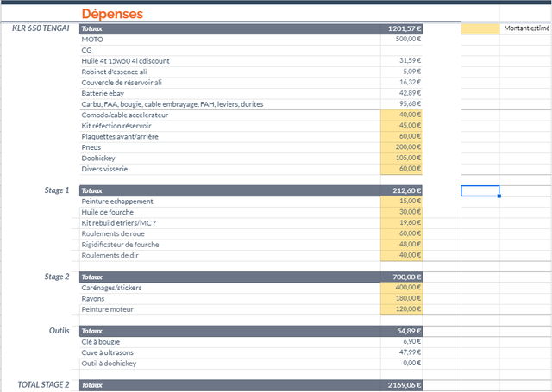Screen dimensions: 552x392
Task: Click the 'Outils' section label
Action: pyautogui.click(x=60, y=331)
